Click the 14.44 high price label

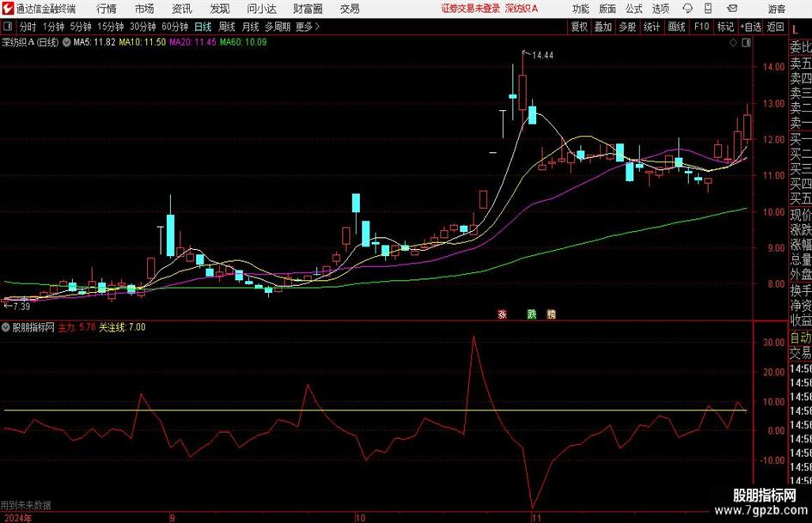click(542, 56)
